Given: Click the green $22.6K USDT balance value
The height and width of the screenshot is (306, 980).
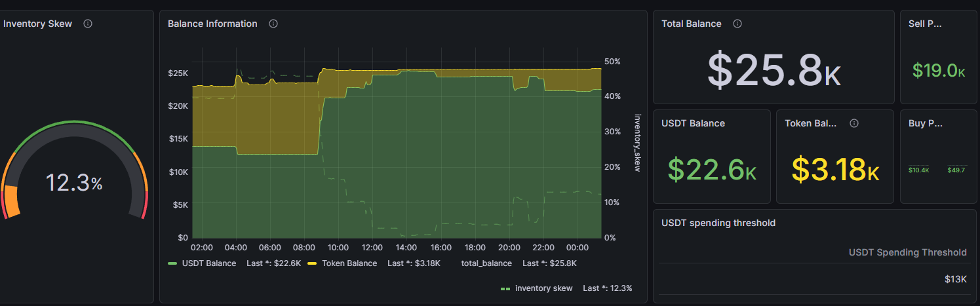Looking at the screenshot, I should coord(712,169).
